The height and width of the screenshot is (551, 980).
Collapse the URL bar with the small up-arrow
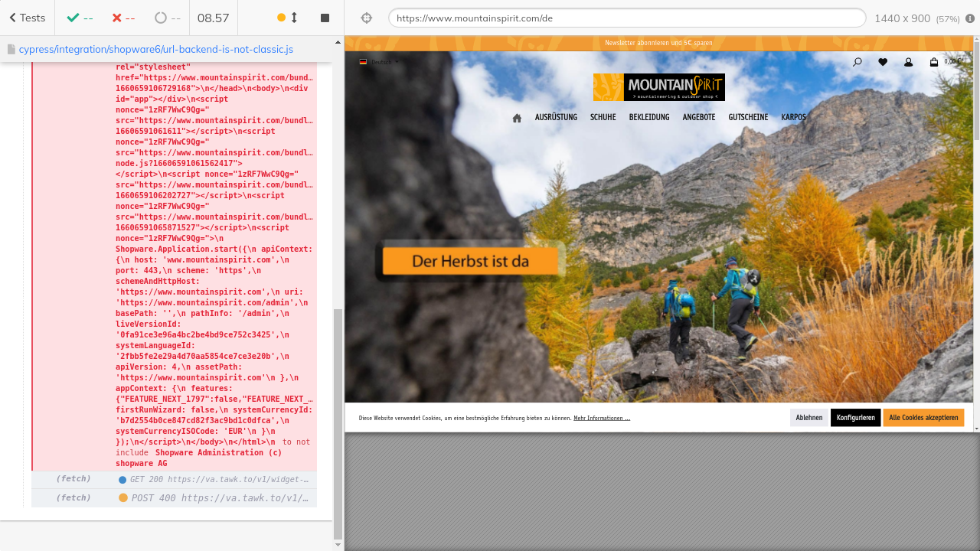pos(338,67)
